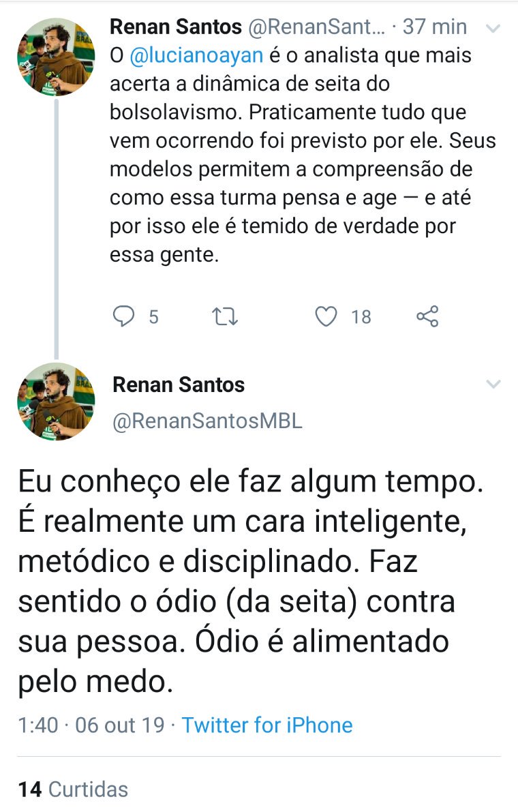This screenshot has width=518, height=812.
Task: Open the share icon on first tweet
Action: point(427,316)
